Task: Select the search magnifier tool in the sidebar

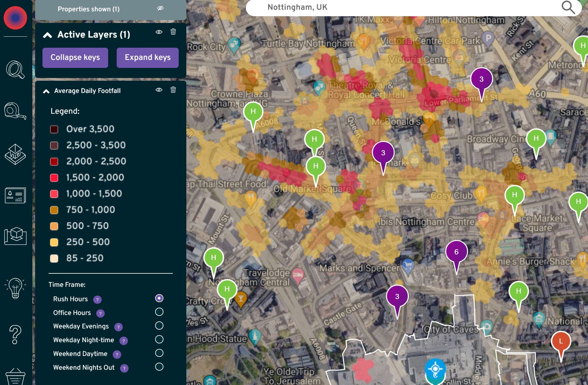Action: (15, 70)
